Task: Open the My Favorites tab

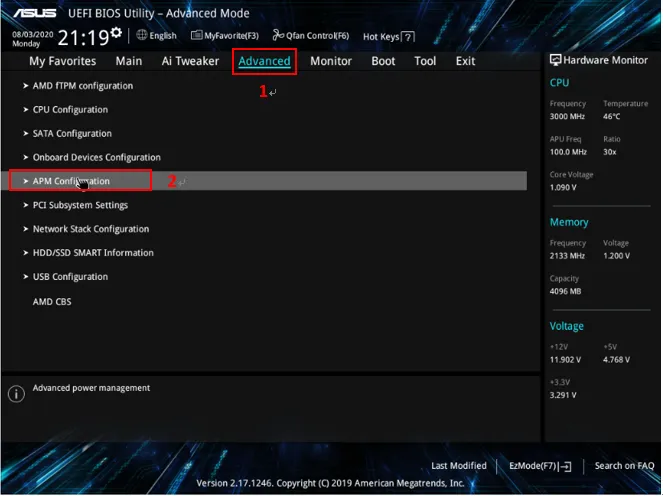Action: click(x=63, y=61)
